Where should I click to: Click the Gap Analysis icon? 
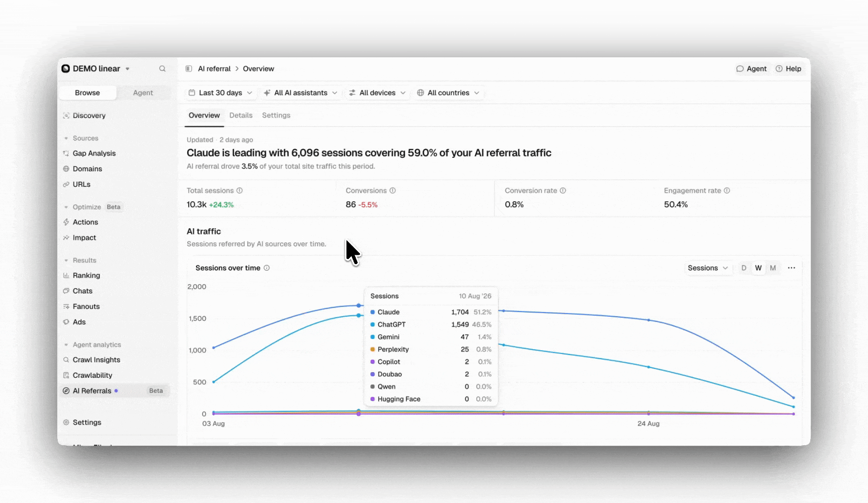(66, 153)
